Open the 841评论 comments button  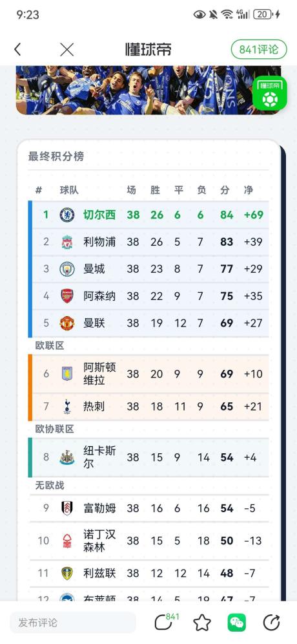[258, 50]
